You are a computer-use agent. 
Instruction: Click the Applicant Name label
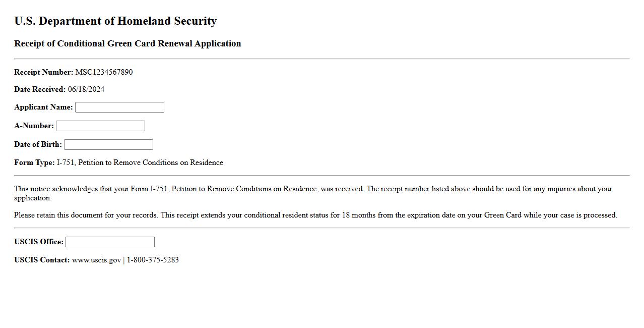[43, 107]
